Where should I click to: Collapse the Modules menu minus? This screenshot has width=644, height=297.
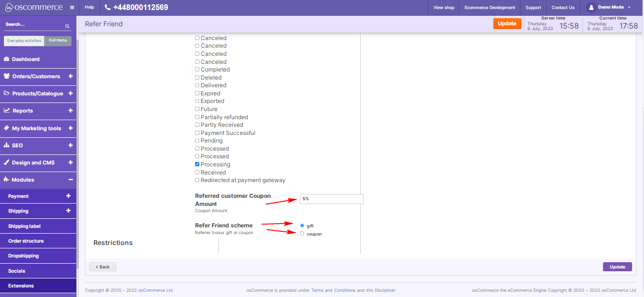[71, 180]
